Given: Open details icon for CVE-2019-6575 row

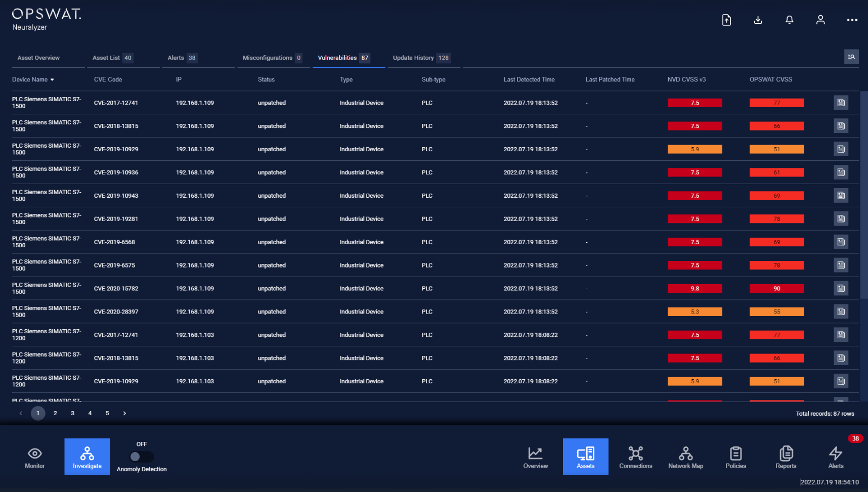Looking at the screenshot, I should pyautogui.click(x=841, y=265).
